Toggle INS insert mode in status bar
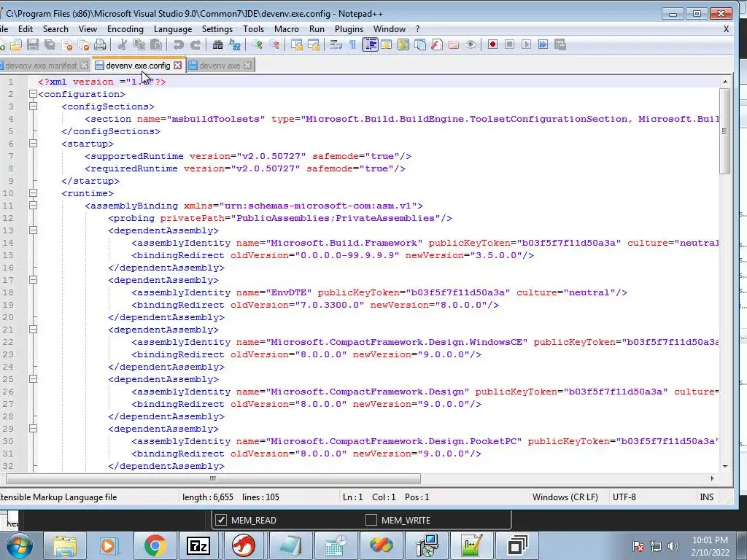The height and width of the screenshot is (560, 747). [x=706, y=497]
